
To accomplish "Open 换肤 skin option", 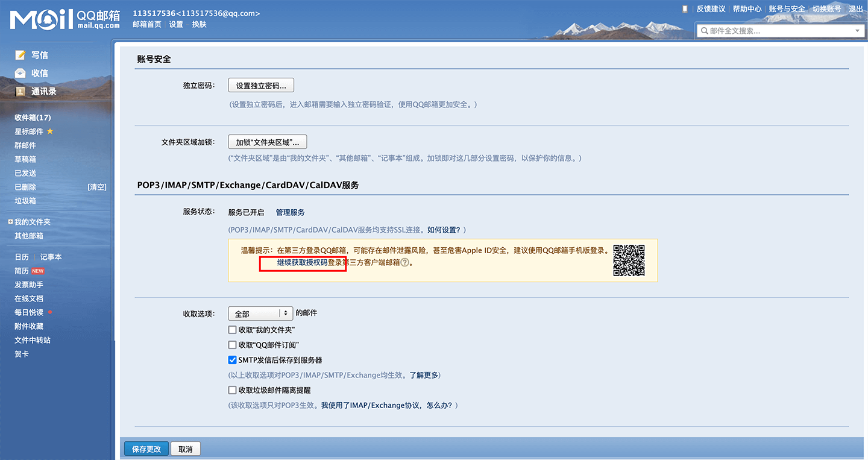I will [199, 24].
